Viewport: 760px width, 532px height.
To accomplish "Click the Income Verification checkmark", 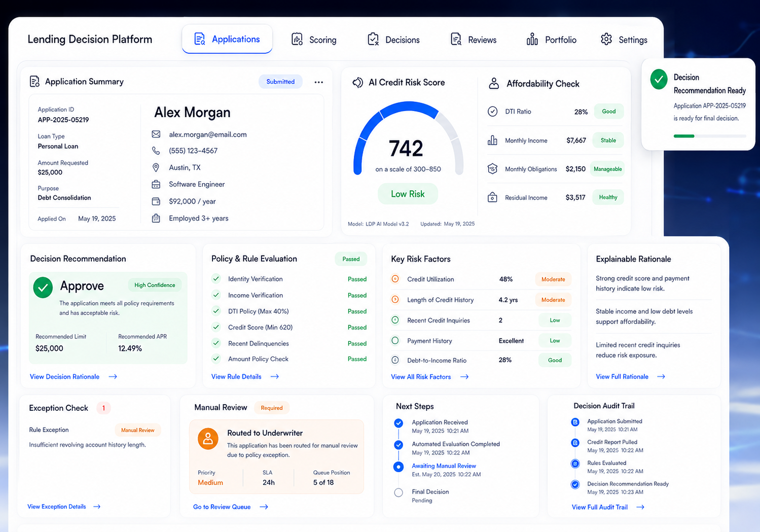I will 216,295.
